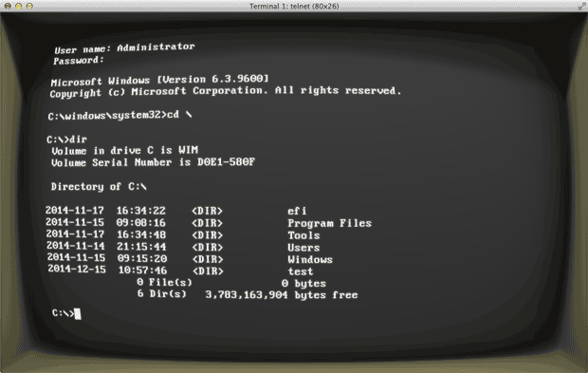
Task: Click the green zoom window button
Action: 29,6
